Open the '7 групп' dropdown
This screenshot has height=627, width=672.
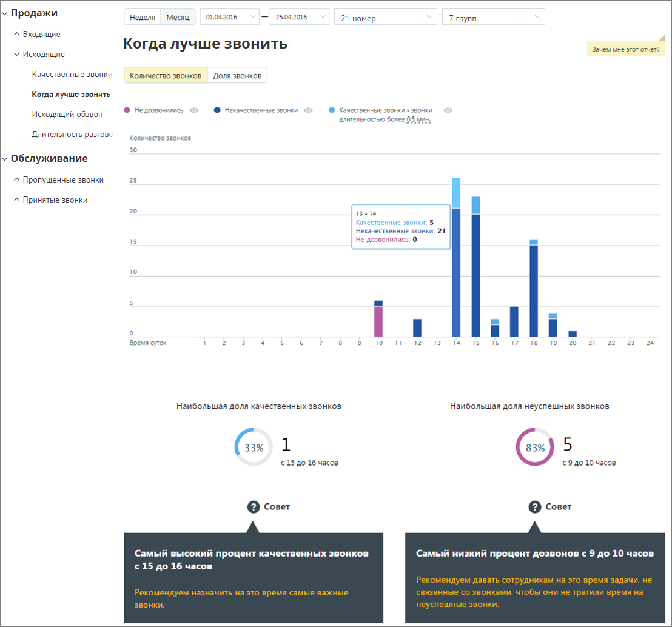pyautogui.click(x=494, y=17)
